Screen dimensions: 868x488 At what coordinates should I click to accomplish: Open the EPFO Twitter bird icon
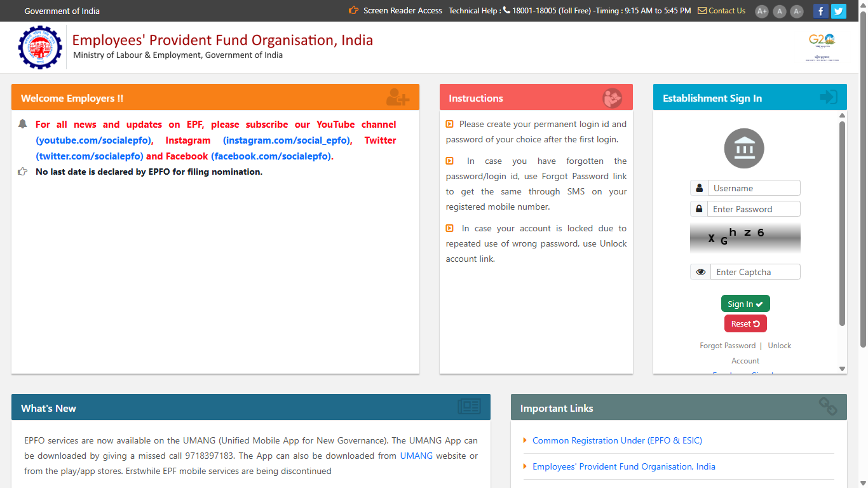coord(839,11)
